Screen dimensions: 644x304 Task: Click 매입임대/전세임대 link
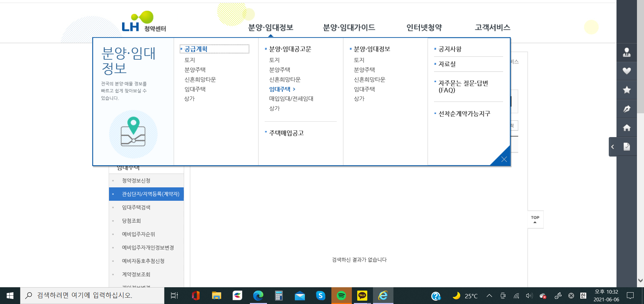point(291,99)
